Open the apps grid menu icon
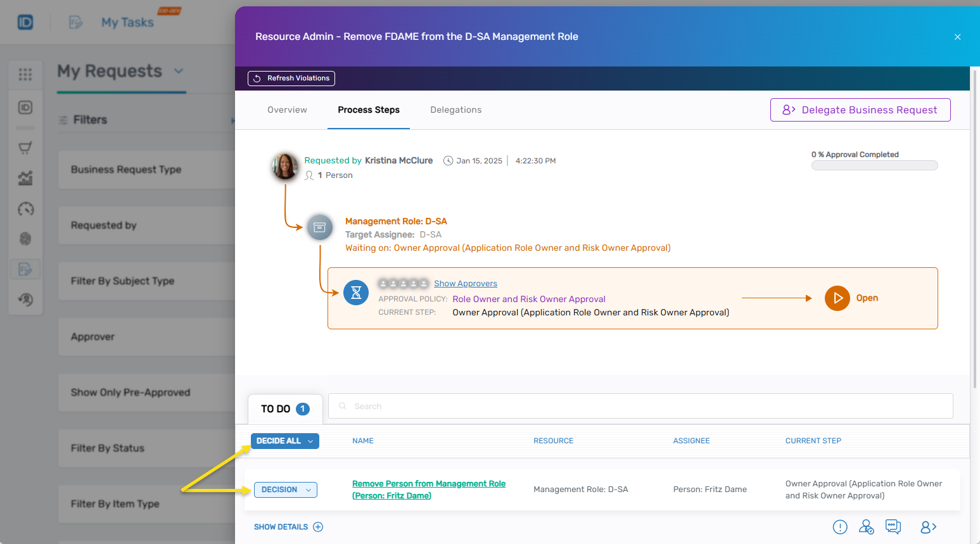Viewport: 980px width, 544px height. click(25, 75)
